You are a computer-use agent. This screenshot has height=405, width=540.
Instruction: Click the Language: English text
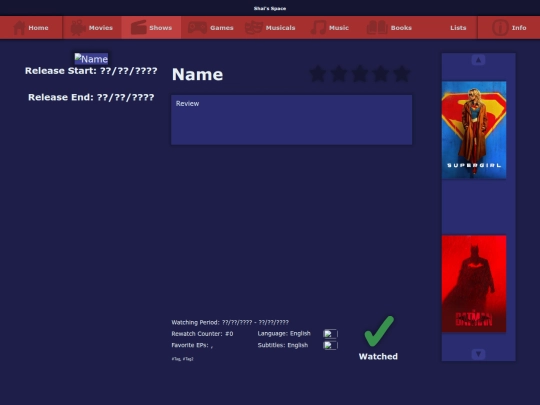point(284,334)
